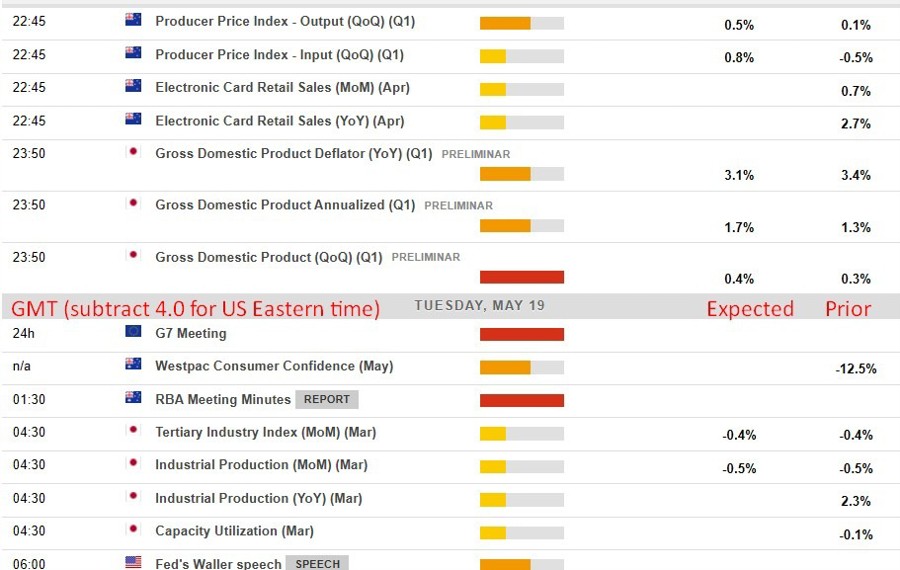The image size is (900, 570).
Task: Click Japan flag beside Tertiary Industry Index
Action: pyautogui.click(x=133, y=430)
